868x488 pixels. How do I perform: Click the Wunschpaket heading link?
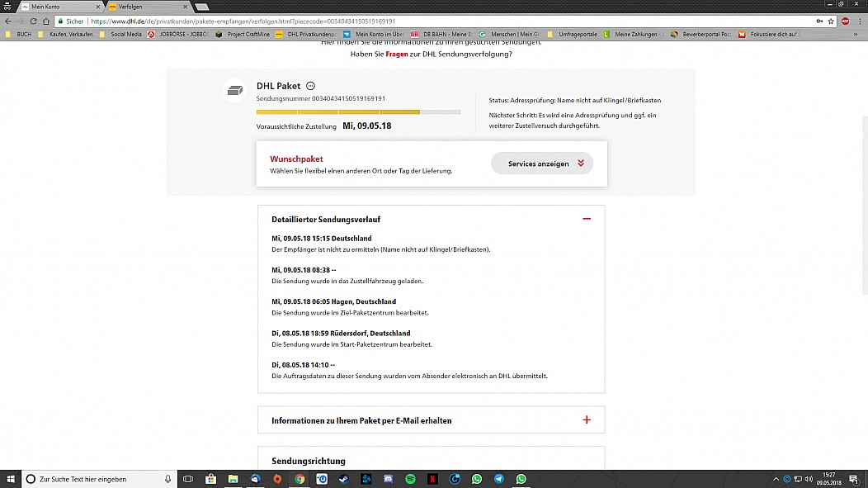(296, 159)
